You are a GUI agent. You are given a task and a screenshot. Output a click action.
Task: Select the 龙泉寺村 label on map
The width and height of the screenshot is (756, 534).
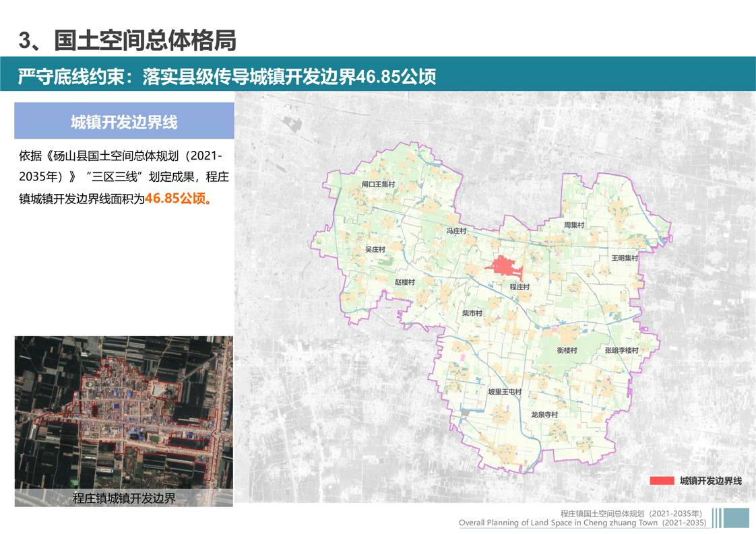544,415
